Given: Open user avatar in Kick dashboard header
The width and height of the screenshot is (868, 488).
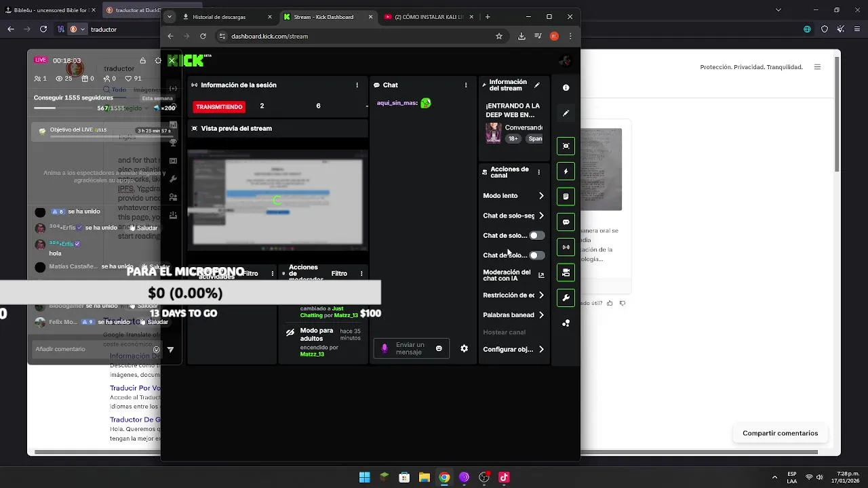Looking at the screenshot, I should [565, 61].
